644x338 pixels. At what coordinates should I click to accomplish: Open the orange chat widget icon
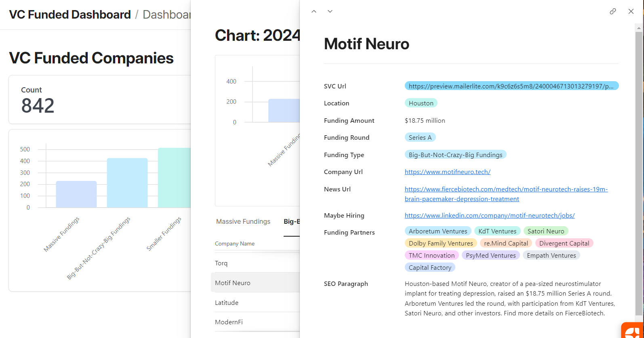pos(633,331)
